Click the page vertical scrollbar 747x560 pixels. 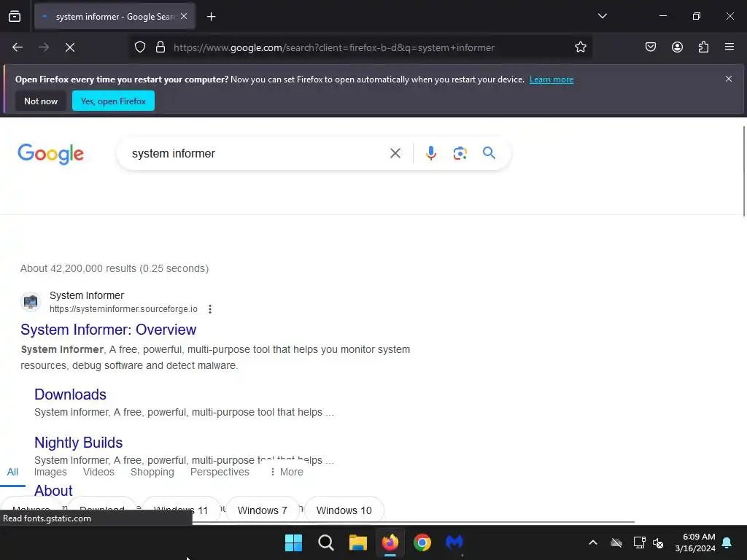pyautogui.click(x=744, y=171)
